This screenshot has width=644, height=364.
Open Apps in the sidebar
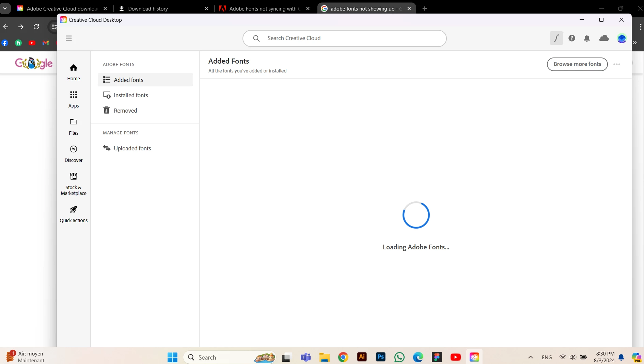[74, 100]
